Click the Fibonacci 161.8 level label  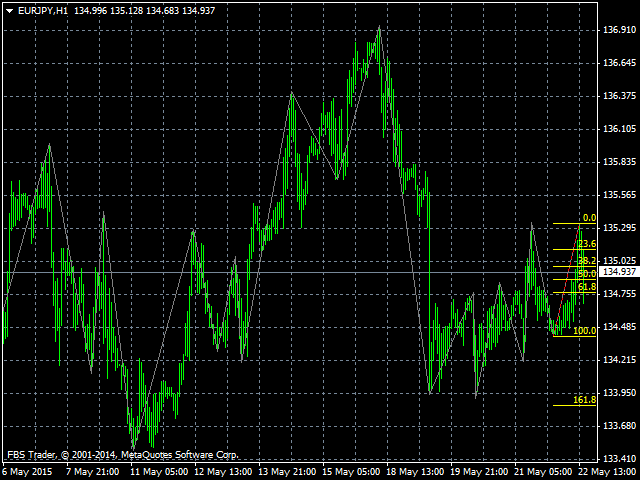[584, 400]
